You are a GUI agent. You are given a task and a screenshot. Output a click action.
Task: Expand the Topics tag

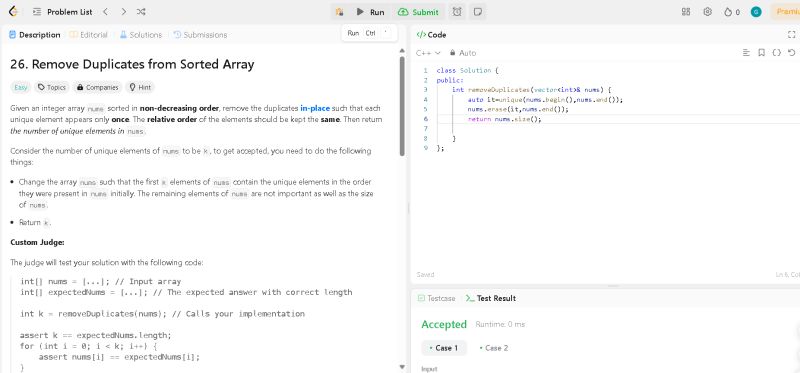(x=52, y=87)
